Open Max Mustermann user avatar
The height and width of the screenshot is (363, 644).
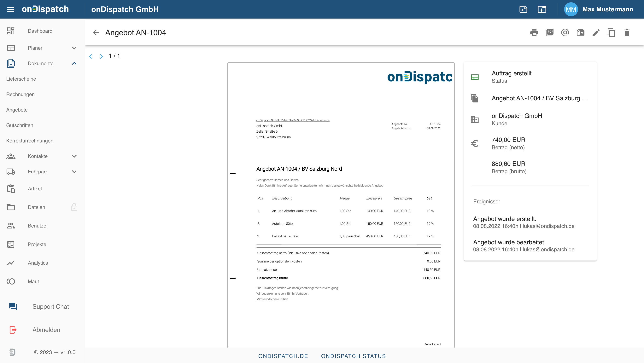tap(571, 9)
